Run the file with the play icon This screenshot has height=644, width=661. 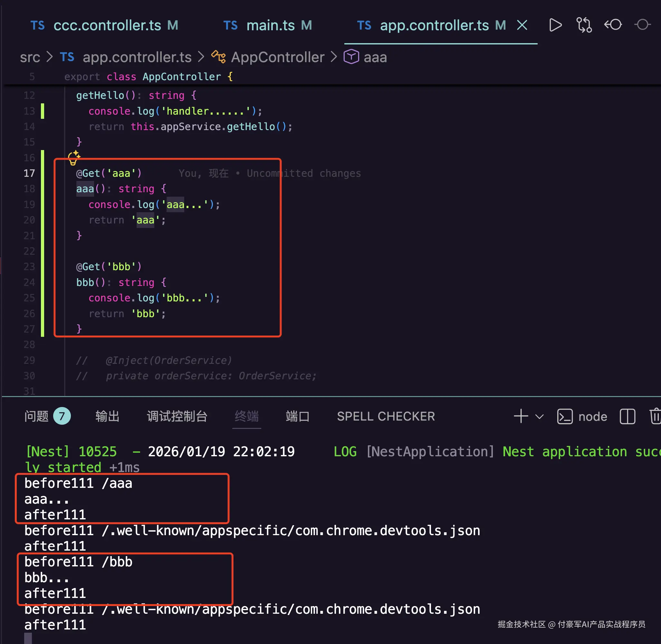tap(555, 25)
